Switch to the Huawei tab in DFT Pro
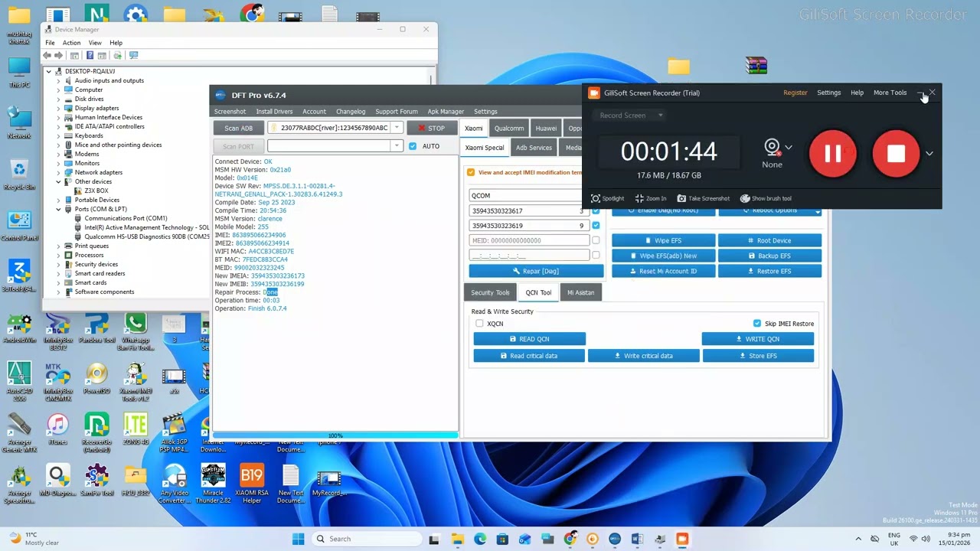 point(546,128)
